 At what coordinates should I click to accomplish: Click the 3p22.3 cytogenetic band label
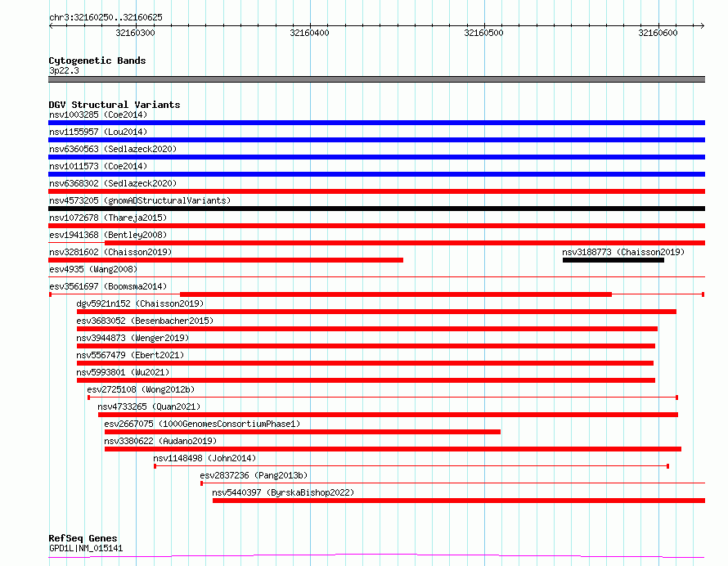[64, 70]
